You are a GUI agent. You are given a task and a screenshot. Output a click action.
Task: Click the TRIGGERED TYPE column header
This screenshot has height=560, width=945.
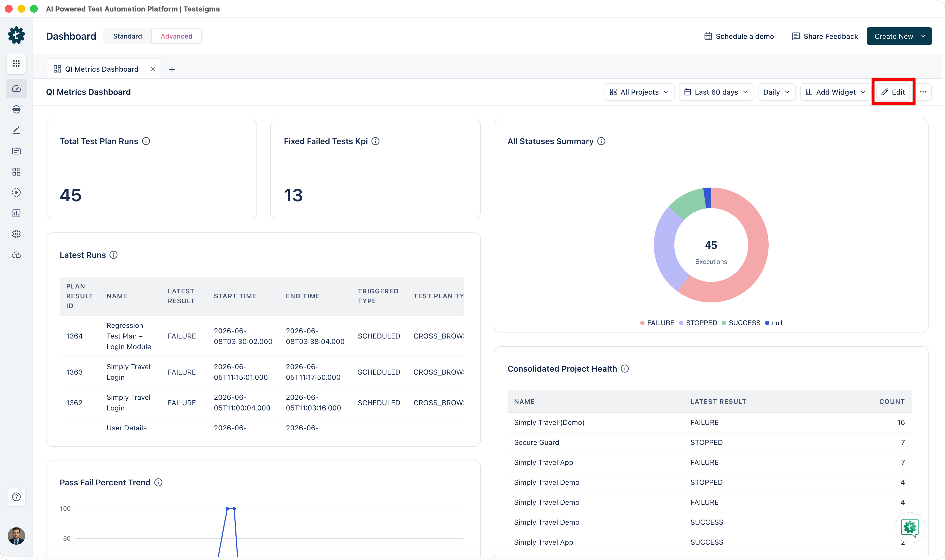pyautogui.click(x=378, y=296)
